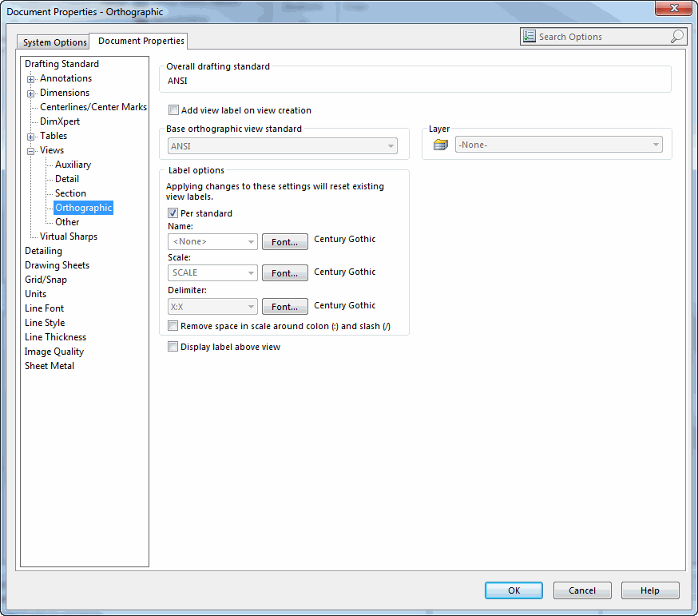This screenshot has height=616, width=698.
Task: Click Font button for Name label
Action: [x=285, y=242]
